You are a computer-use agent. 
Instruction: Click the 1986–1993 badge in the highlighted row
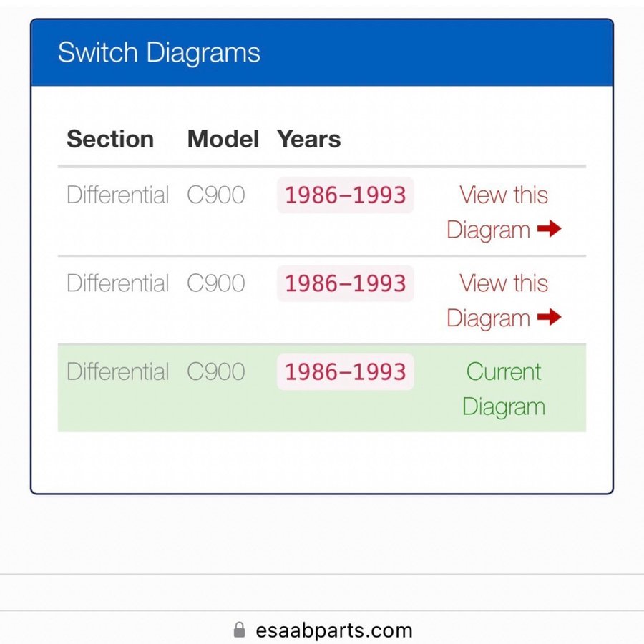(345, 372)
